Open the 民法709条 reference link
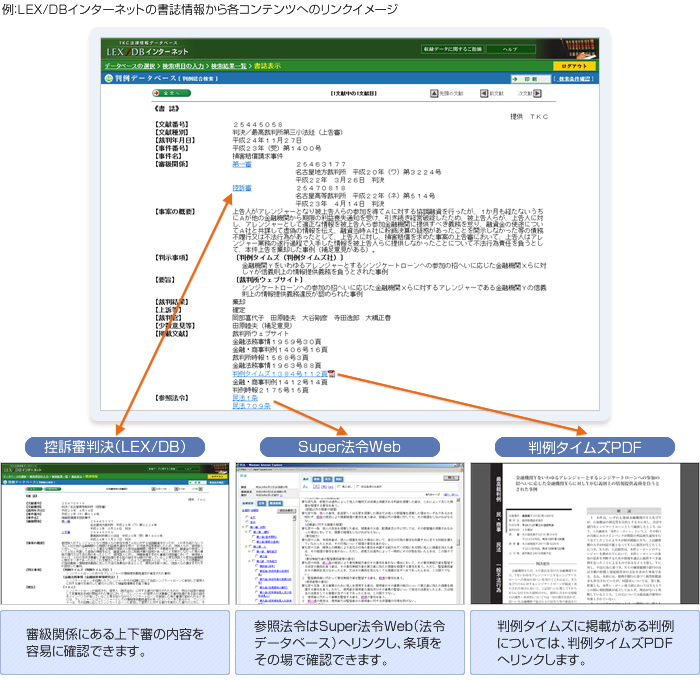Screen dimensions: 700x680 click(251, 405)
